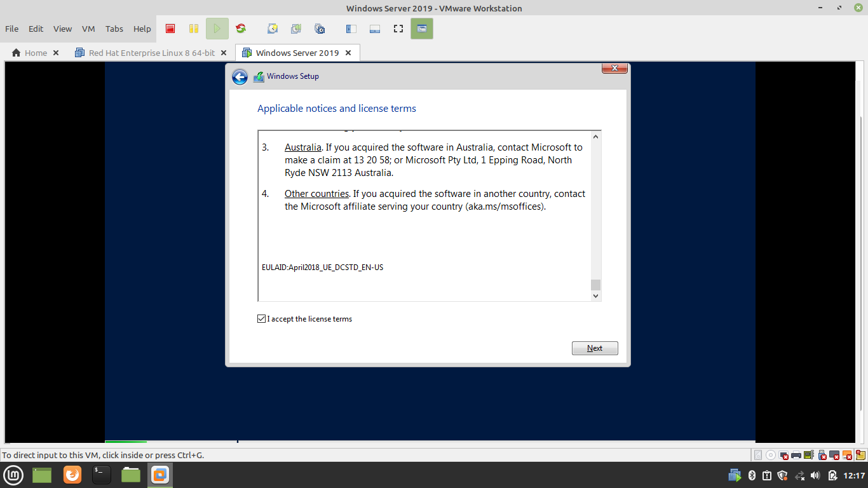
Task: Open the Snapshot Manager icon
Action: 320,29
